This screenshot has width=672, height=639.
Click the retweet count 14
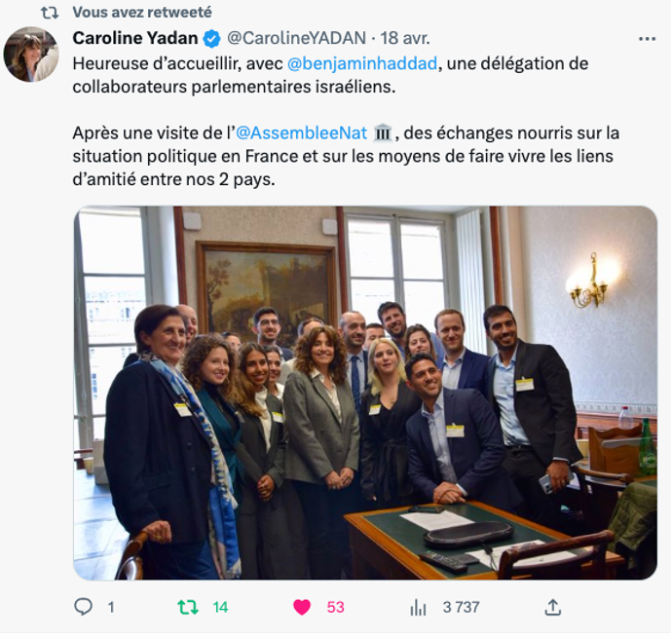220,607
